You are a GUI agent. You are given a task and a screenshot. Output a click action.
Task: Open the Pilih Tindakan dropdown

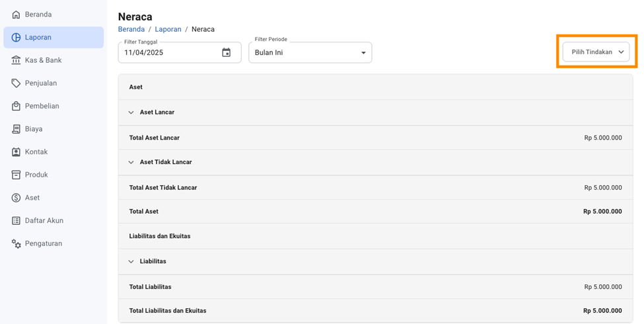596,52
